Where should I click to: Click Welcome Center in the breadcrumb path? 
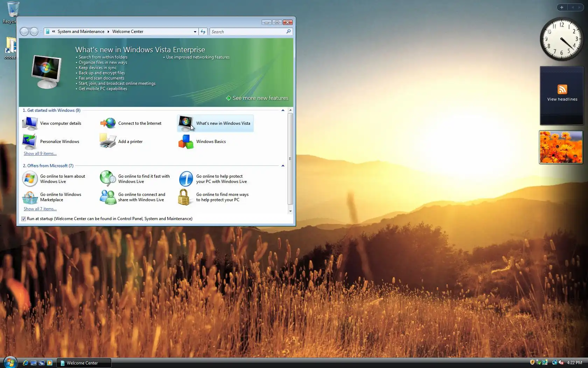tap(128, 32)
